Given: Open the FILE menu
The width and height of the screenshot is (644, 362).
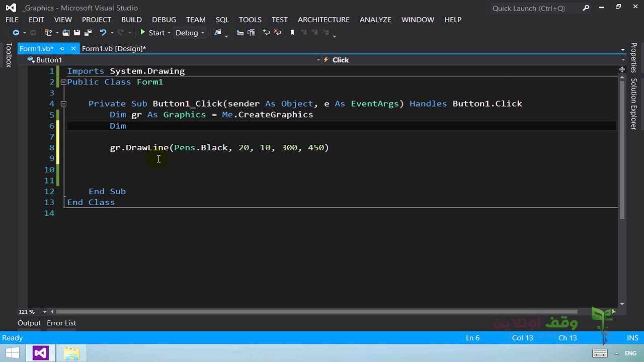Looking at the screenshot, I should (12, 20).
